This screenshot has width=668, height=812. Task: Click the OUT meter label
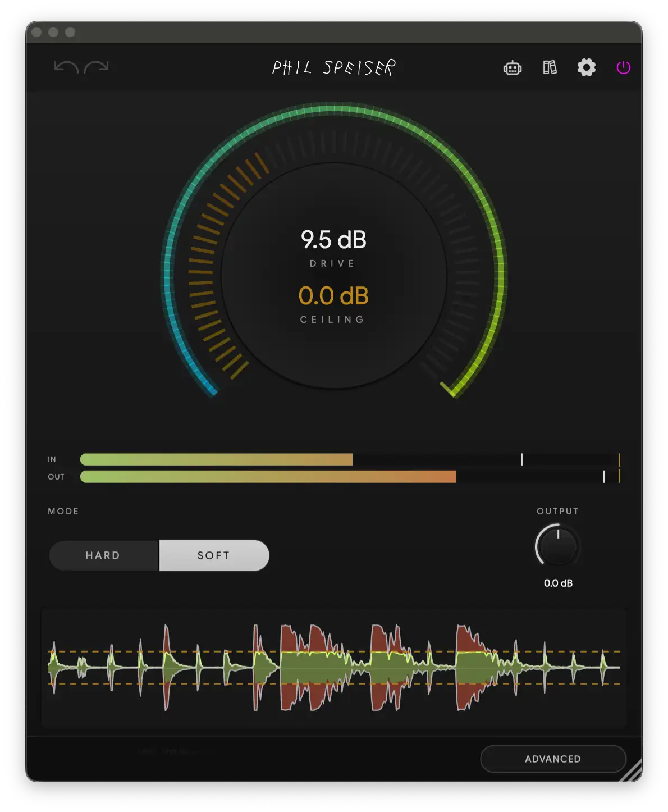(56, 477)
